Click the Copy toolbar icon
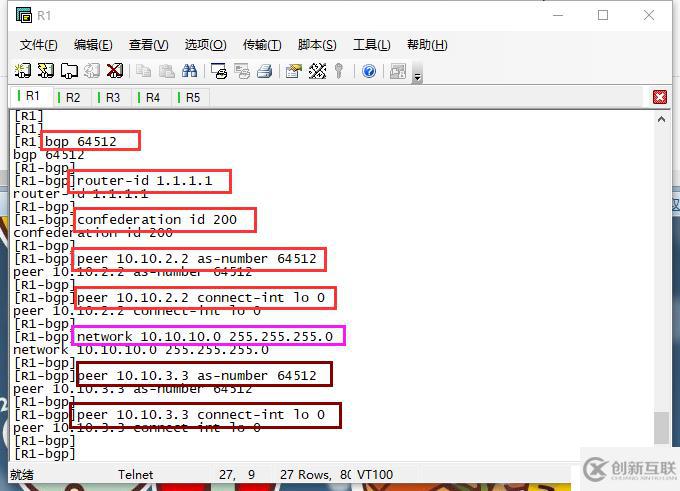The width and height of the screenshot is (680, 491). tap(143, 71)
